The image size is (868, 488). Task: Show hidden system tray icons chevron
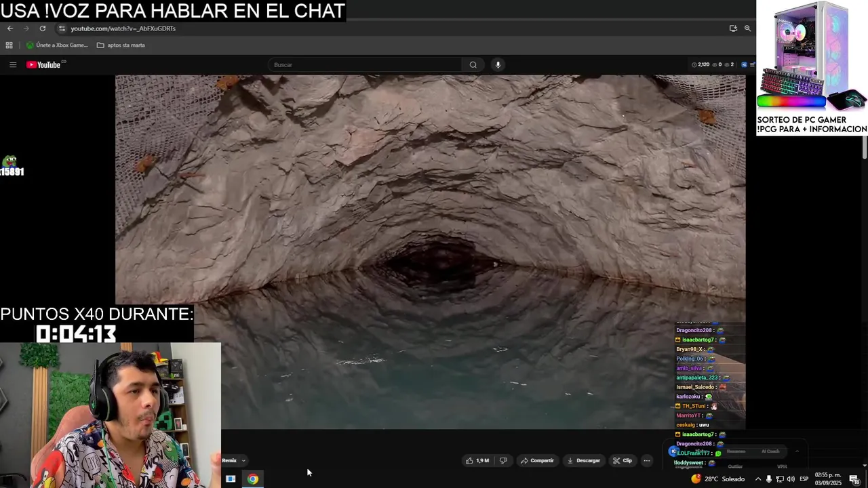758,479
